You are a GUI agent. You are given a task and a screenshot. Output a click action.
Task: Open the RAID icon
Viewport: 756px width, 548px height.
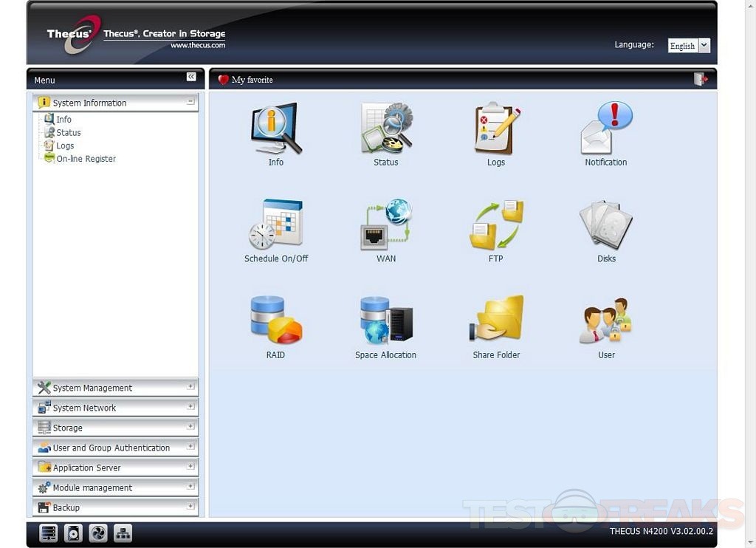pyautogui.click(x=275, y=321)
